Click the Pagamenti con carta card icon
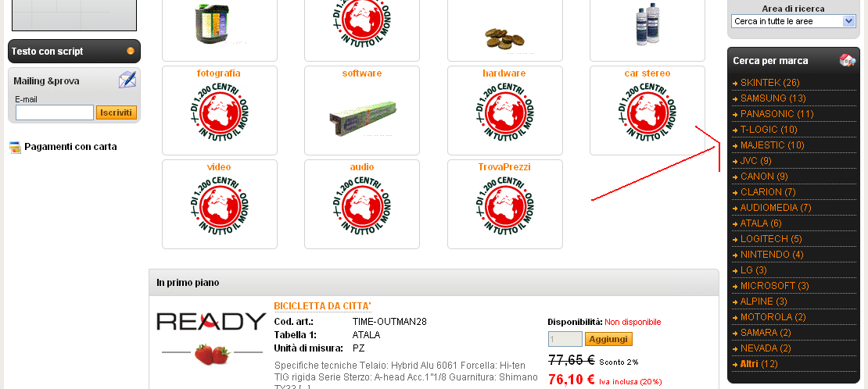This screenshot has width=868, height=389. (16, 147)
